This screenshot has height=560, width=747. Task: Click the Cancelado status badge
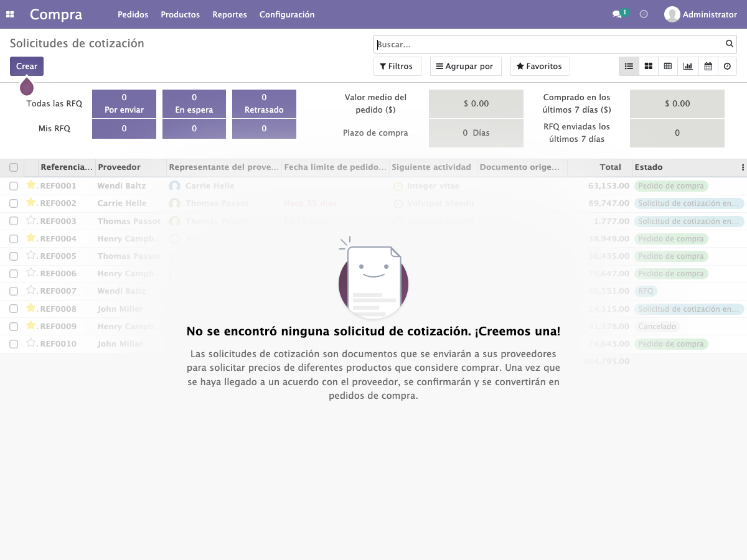click(x=657, y=326)
